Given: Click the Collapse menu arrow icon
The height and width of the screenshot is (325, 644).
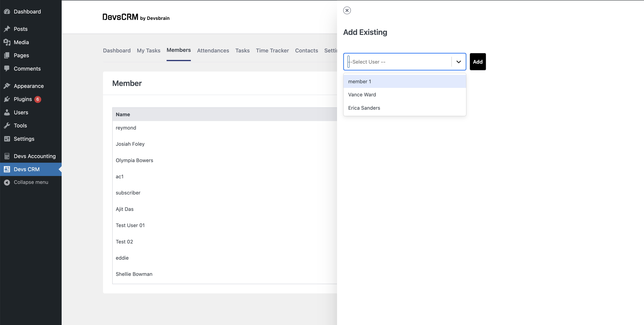Looking at the screenshot, I should (7, 182).
